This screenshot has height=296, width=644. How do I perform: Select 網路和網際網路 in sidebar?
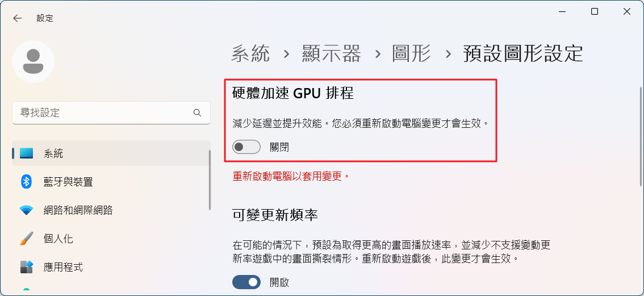click(x=78, y=210)
